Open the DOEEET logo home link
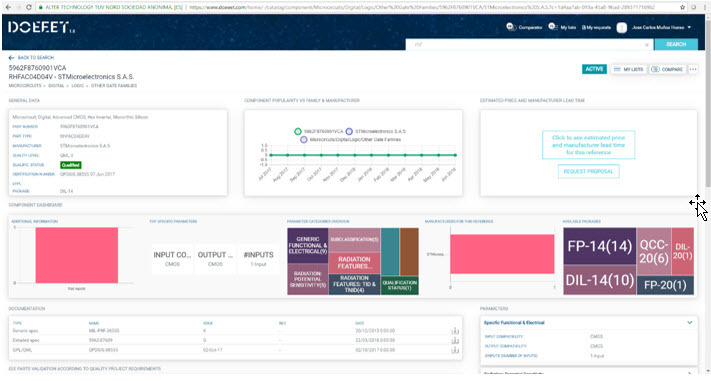This screenshot has width=711, height=381. coord(41,27)
